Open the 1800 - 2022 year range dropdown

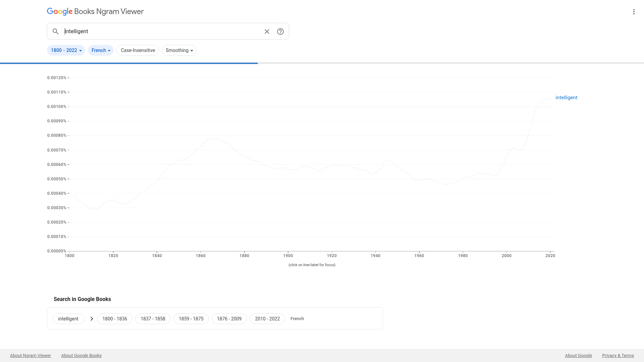(66, 50)
